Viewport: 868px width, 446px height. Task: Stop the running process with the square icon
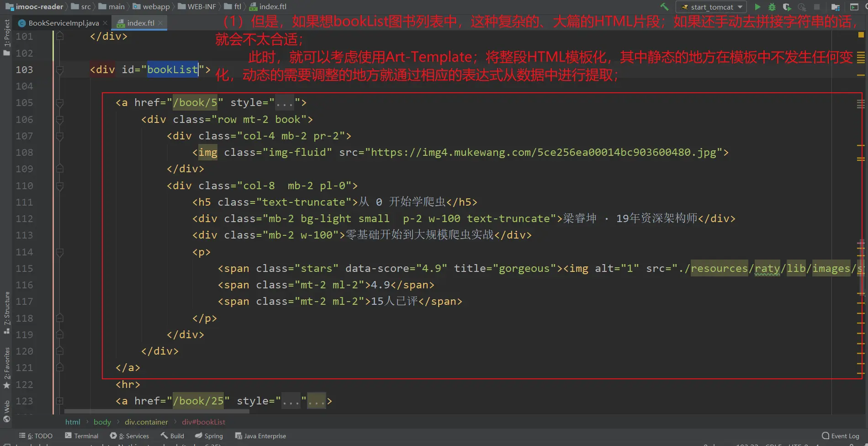click(x=817, y=7)
